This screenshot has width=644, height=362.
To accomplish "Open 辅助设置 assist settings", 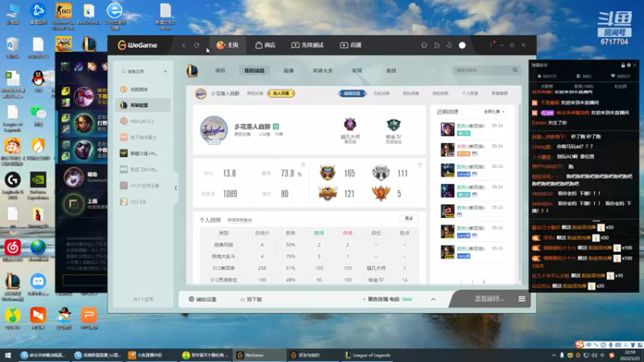I will pyautogui.click(x=203, y=299).
